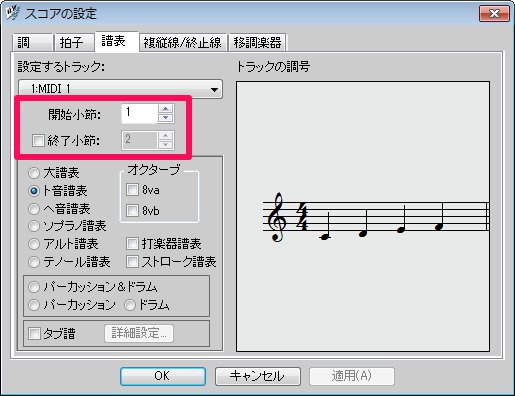Image resolution: width=515 pixels, height=396 pixels.
Task: Click the 詳細設定... button
Action: click(139, 333)
